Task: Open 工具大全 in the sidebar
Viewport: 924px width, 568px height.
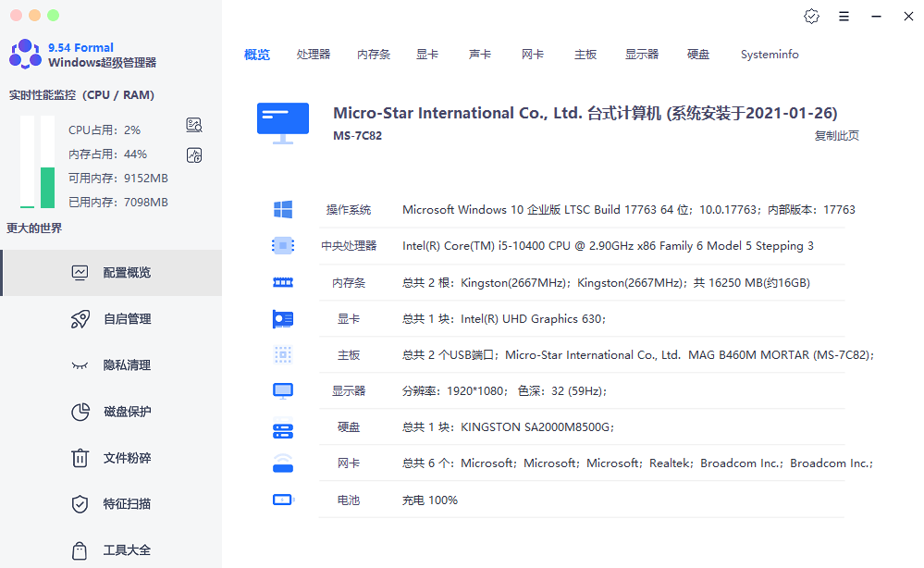Action: (x=111, y=550)
